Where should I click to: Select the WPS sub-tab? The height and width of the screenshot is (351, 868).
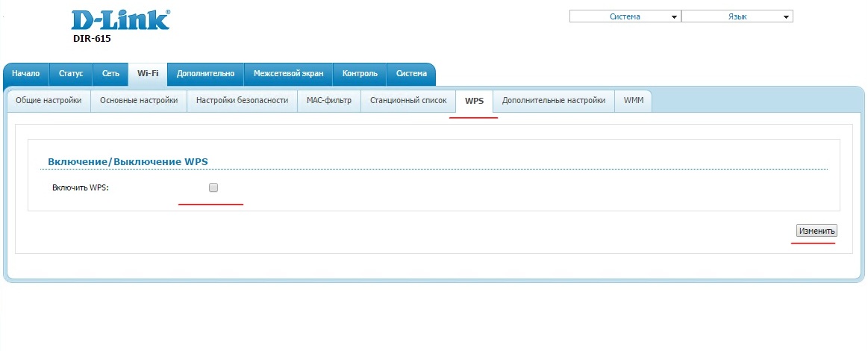475,102
